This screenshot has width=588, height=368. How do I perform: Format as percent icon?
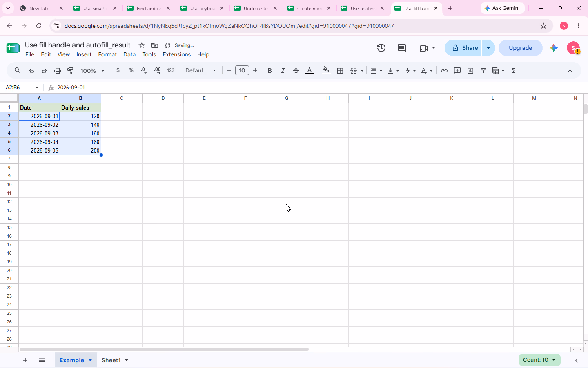(131, 70)
